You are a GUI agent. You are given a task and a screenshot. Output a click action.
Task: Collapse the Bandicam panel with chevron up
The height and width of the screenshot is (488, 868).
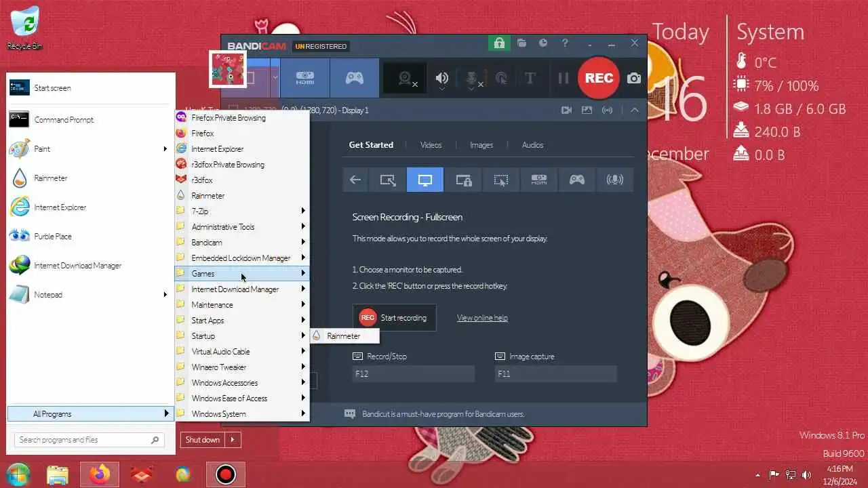[635, 110]
